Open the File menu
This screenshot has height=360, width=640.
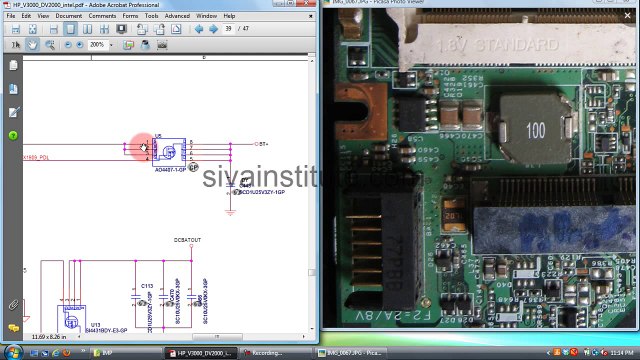(x=11, y=16)
